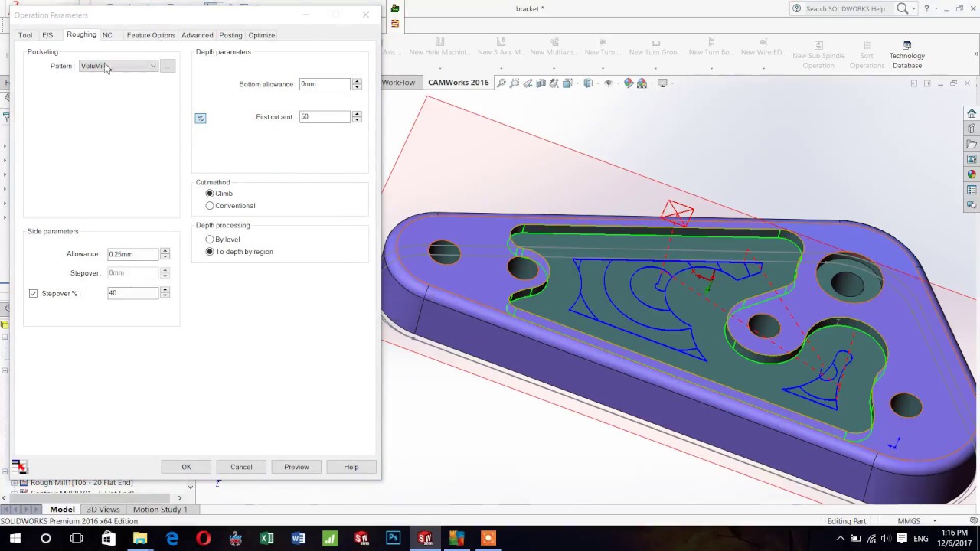Uncheck the Stepover % checkbox

33,293
